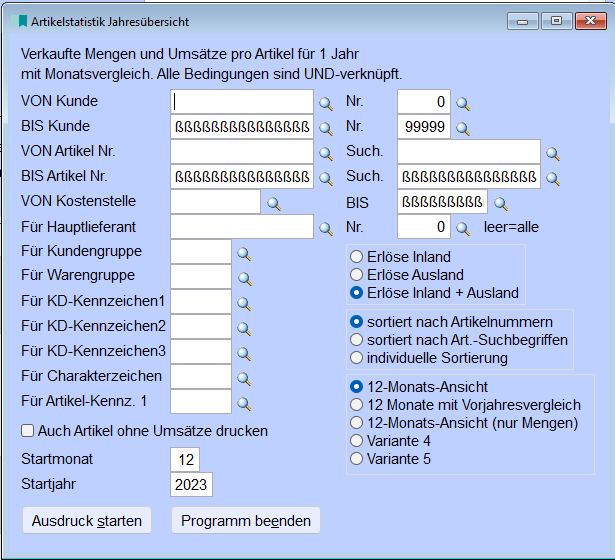Click Ausdruck starten button

(x=87, y=521)
